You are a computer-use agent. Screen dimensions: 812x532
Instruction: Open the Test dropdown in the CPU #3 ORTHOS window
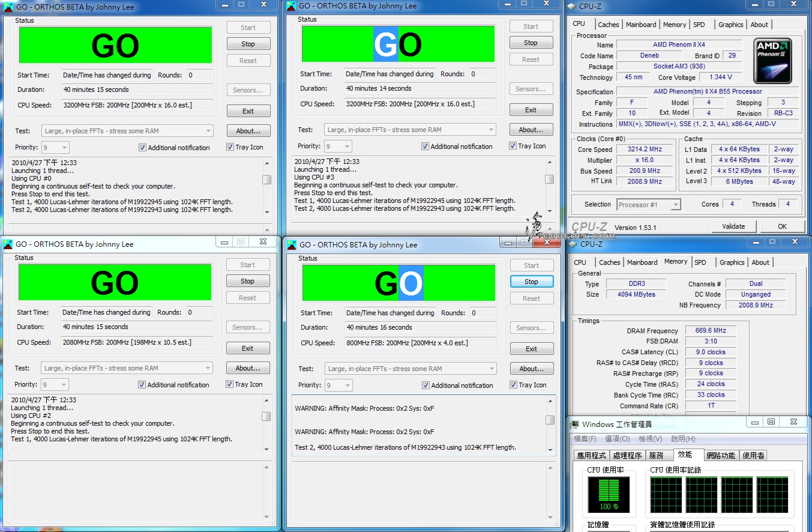pyautogui.click(x=411, y=130)
